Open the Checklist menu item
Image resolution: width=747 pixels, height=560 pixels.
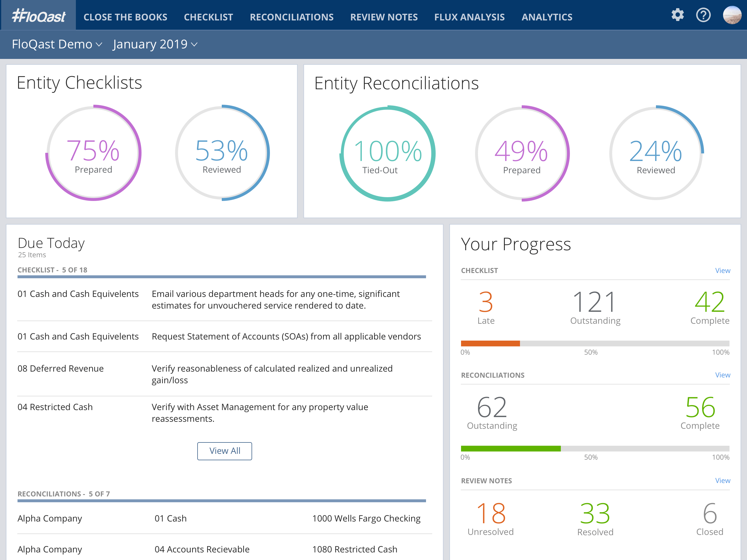[x=208, y=17]
